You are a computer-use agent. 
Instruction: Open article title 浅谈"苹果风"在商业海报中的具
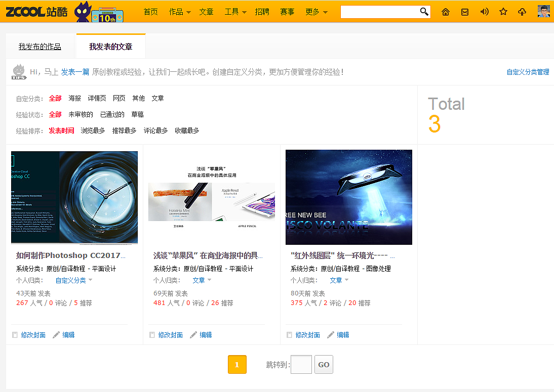208,255
